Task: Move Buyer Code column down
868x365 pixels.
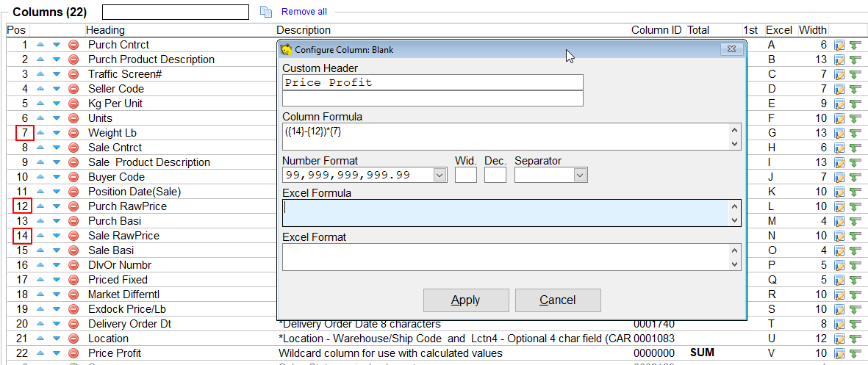Action: coord(57,177)
